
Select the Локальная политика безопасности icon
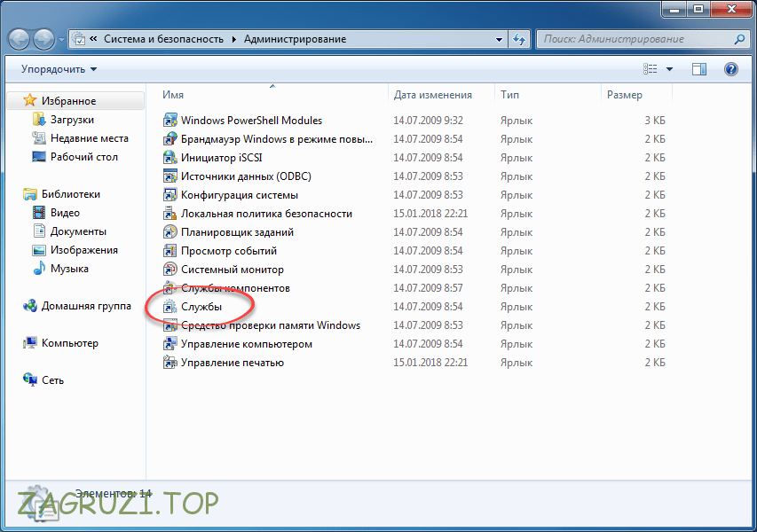click(170, 213)
